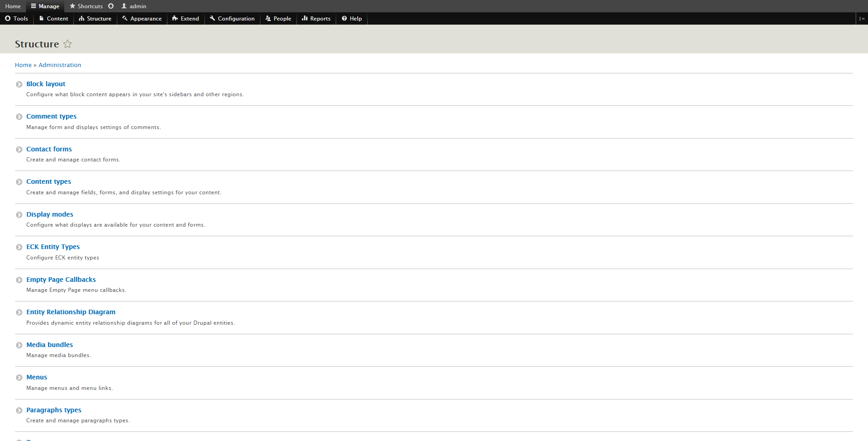Click the arrow icon beside Block layout
This screenshot has height=441, width=868.
19,84
